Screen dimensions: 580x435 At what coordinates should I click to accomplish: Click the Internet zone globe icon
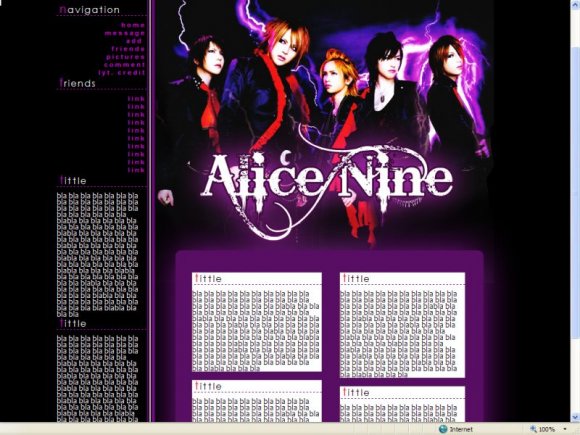[443, 429]
